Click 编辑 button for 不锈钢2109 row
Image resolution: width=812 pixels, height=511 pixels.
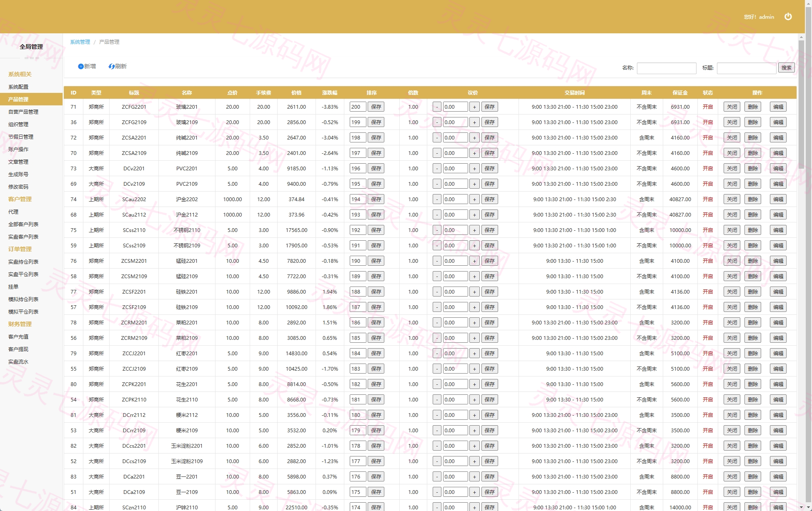pyautogui.click(x=778, y=246)
